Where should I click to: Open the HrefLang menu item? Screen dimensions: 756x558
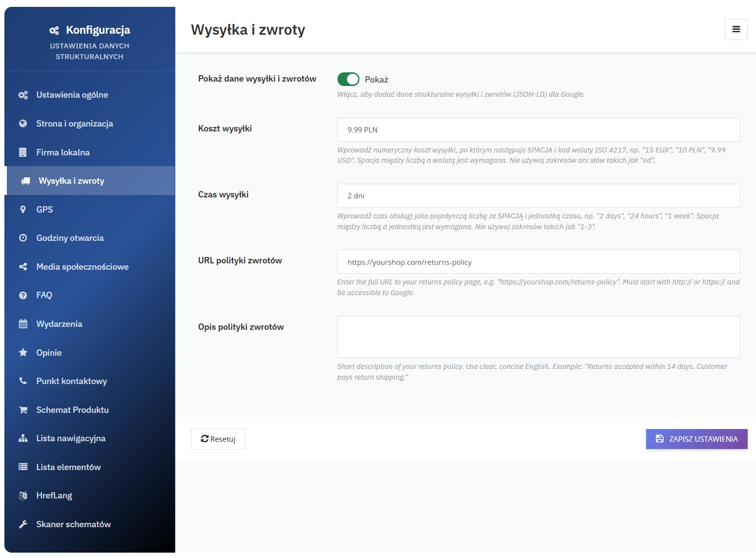click(x=54, y=495)
